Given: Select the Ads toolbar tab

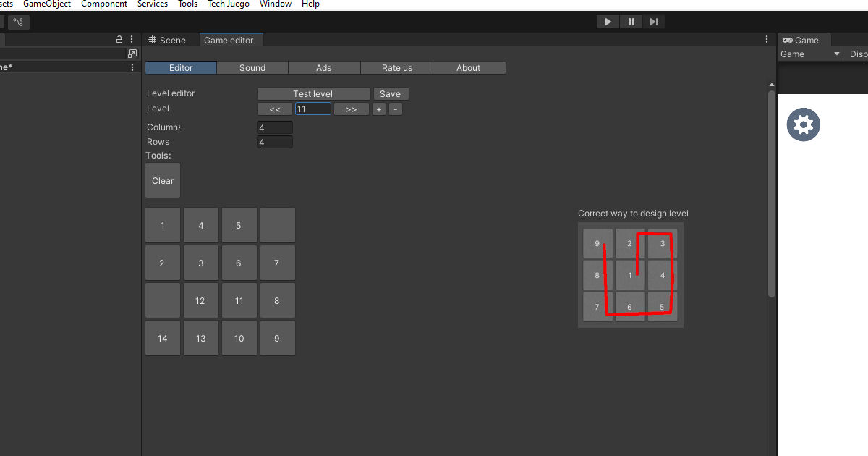Looking at the screenshot, I should 324,68.
